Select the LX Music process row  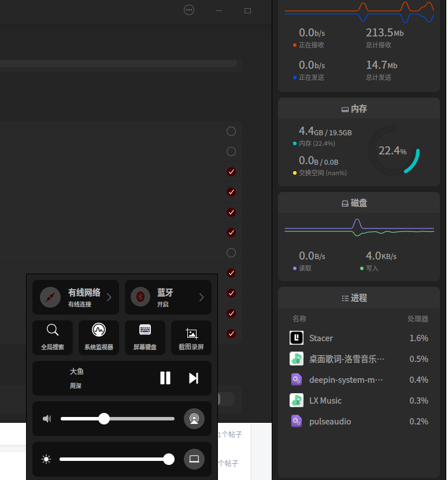(x=358, y=400)
